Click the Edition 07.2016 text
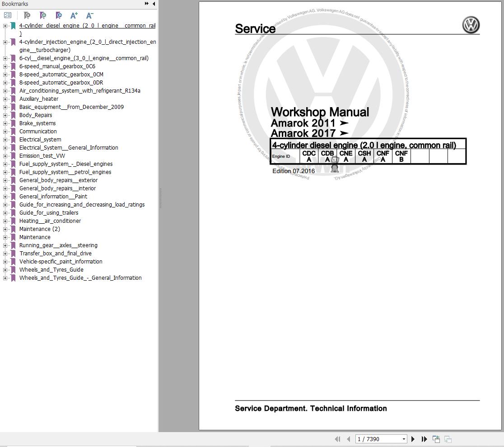Image resolution: width=504 pixels, height=447 pixels. pos(294,171)
